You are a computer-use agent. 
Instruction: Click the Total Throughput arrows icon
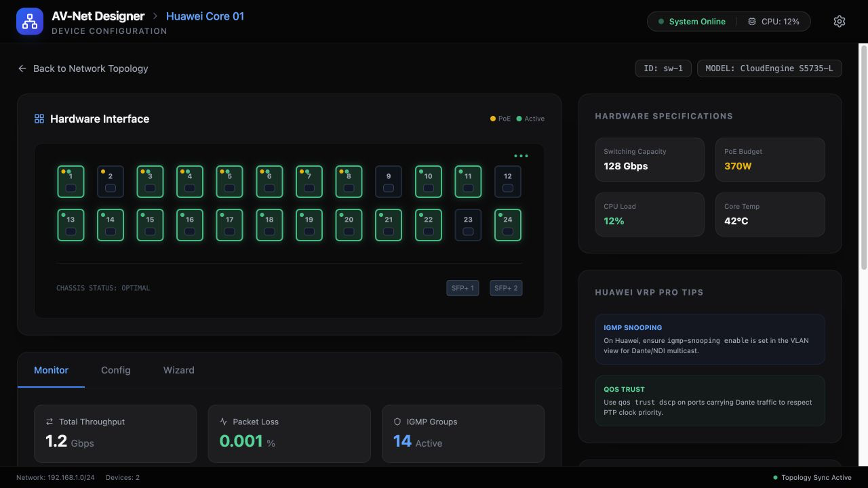pos(50,422)
